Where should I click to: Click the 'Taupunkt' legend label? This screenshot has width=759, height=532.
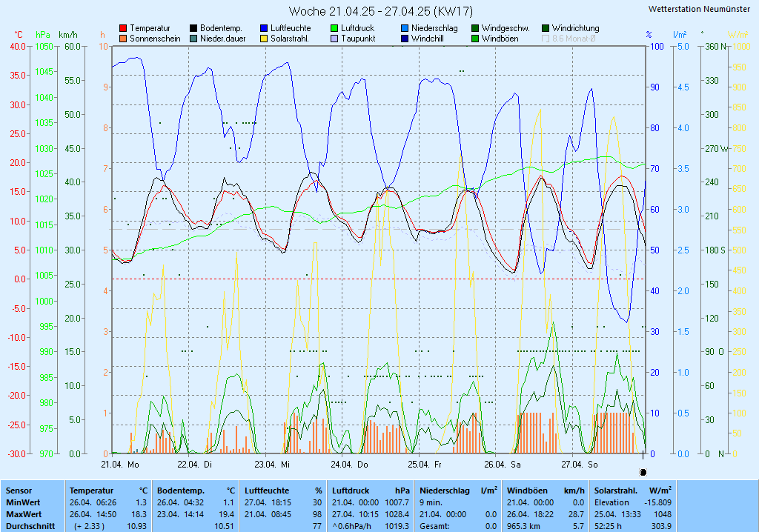(358, 39)
